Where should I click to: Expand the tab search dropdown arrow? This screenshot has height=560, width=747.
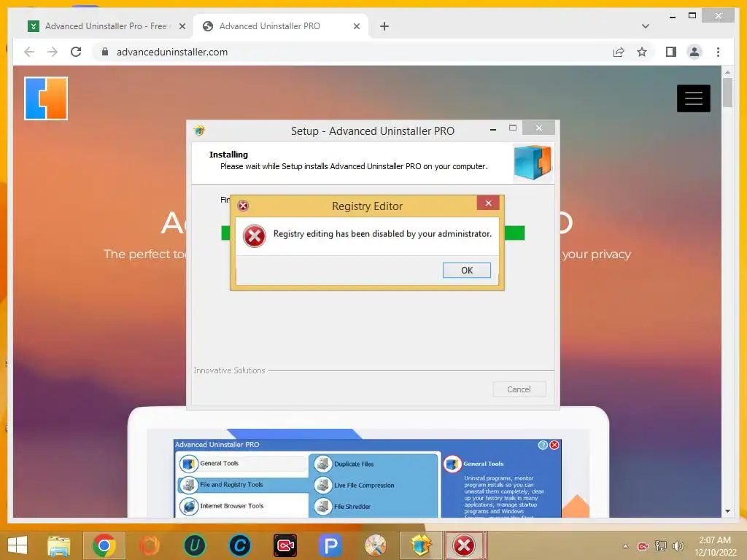tap(645, 26)
